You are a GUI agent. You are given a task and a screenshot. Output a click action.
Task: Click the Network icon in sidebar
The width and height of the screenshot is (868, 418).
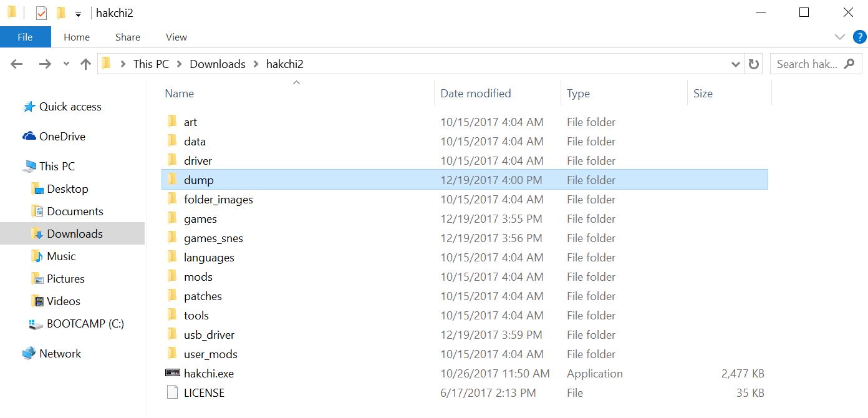click(x=29, y=354)
